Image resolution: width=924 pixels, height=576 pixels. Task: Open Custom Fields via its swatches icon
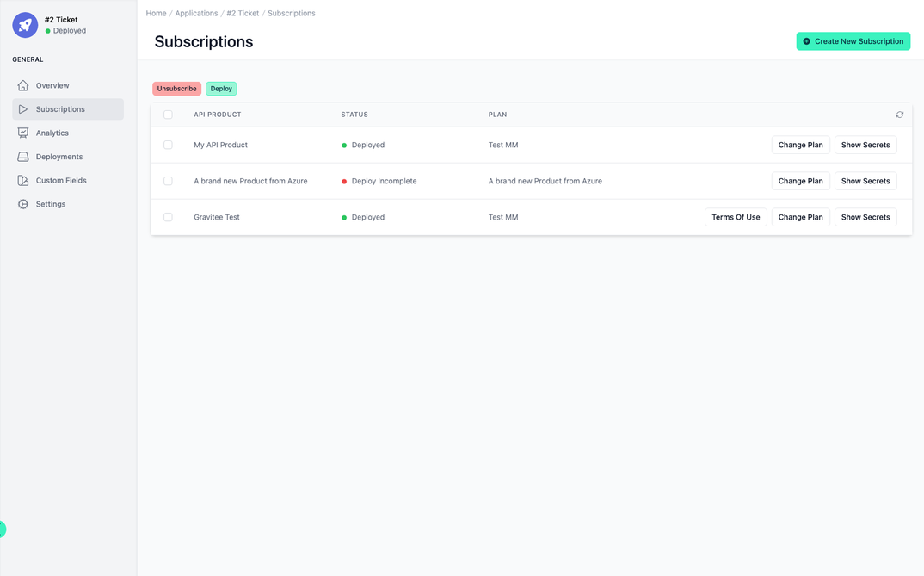click(x=23, y=180)
